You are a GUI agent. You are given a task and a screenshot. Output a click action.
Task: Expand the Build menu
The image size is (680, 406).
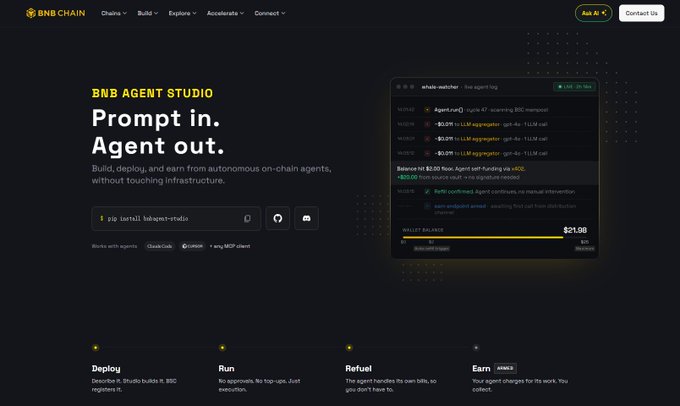tap(147, 13)
